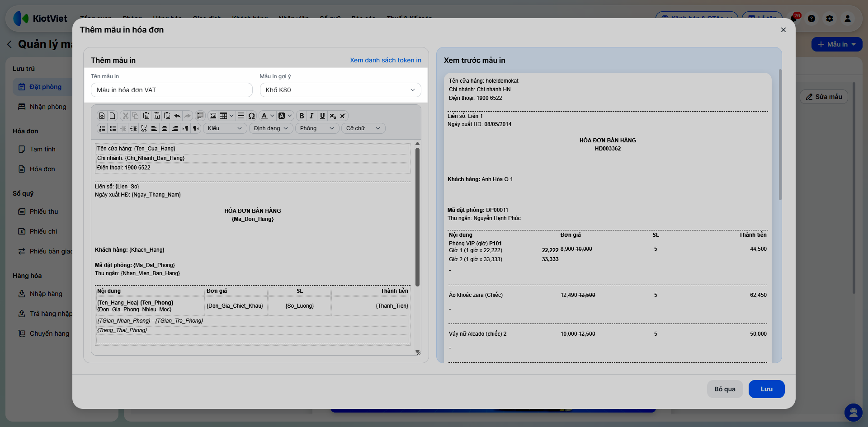This screenshot has width=868, height=427.
Task: Align text to the right
Action: pyautogui.click(x=175, y=128)
